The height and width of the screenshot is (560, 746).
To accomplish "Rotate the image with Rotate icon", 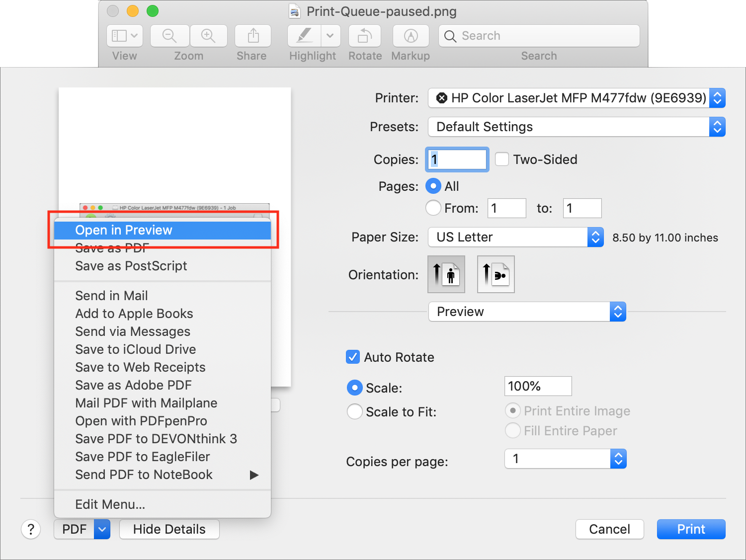I will click(x=365, y=36).
